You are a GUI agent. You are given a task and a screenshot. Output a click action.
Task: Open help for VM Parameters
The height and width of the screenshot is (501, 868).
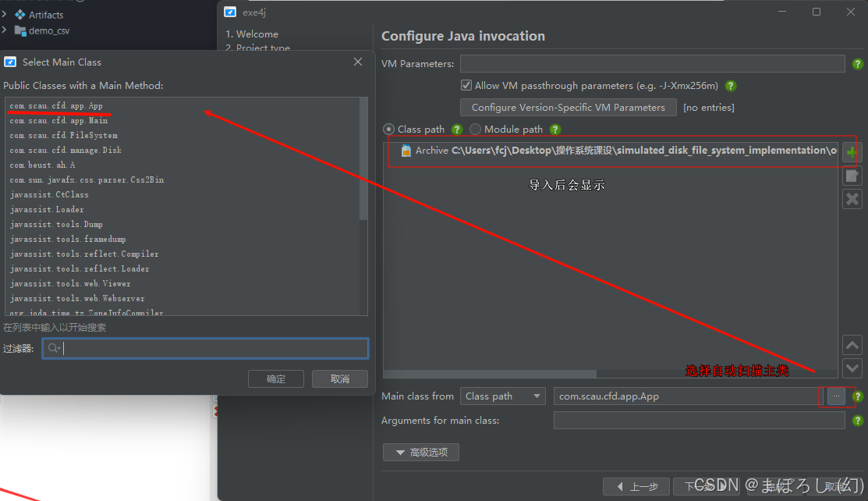[858, 64]
